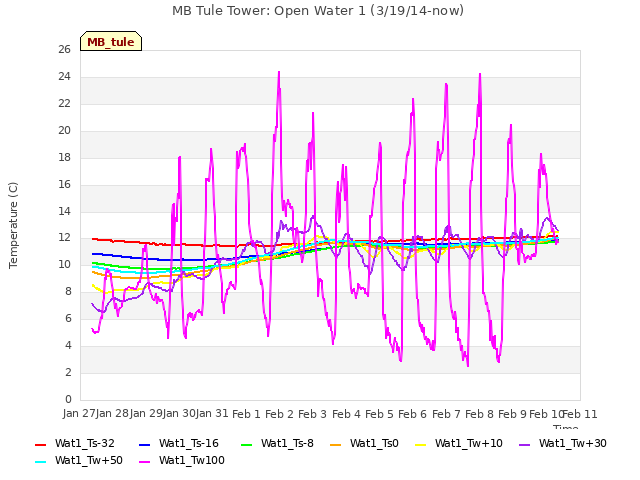Click the Jan 27 x-axis tick label
Image resolution: width=640 pixels, height=480 pixels.
79,414
